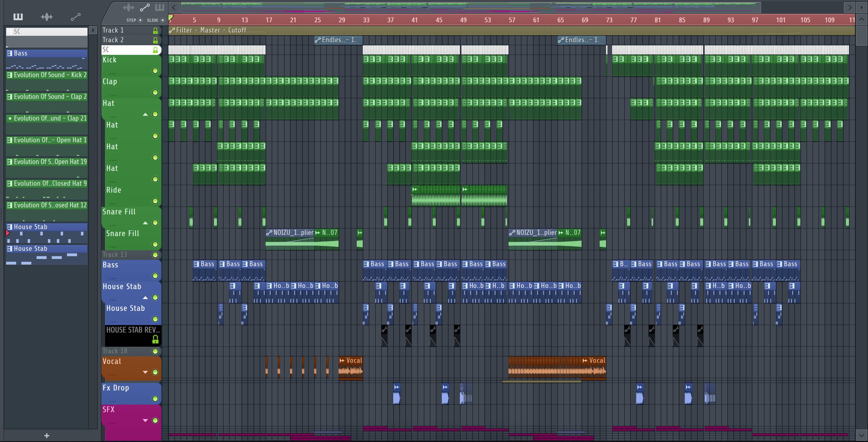Image resolution: width=868 pixels, height=442 pixels.
Task: Select SC pattern name field in picker
Action: pyautogui.click(x=47, y=32)
